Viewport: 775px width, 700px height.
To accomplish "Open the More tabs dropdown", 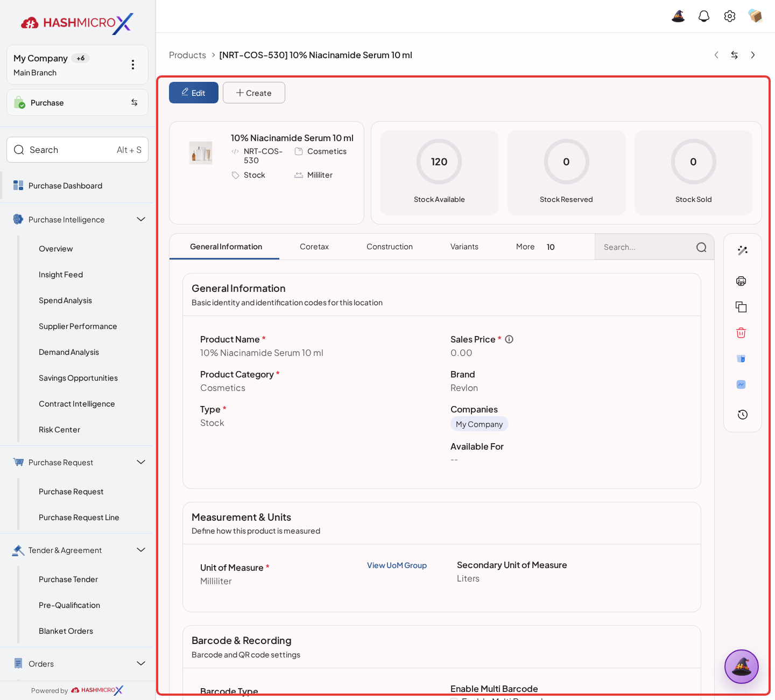I will (x=535, y=247).
